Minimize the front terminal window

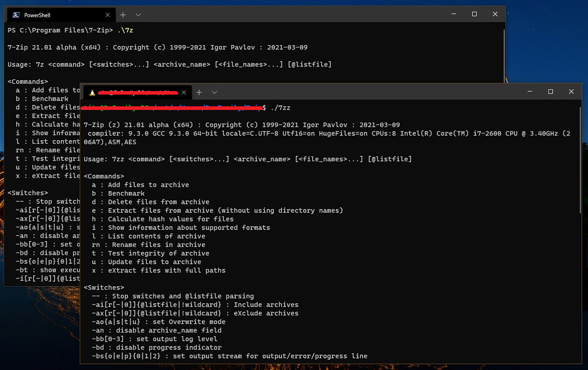point(529,92)
